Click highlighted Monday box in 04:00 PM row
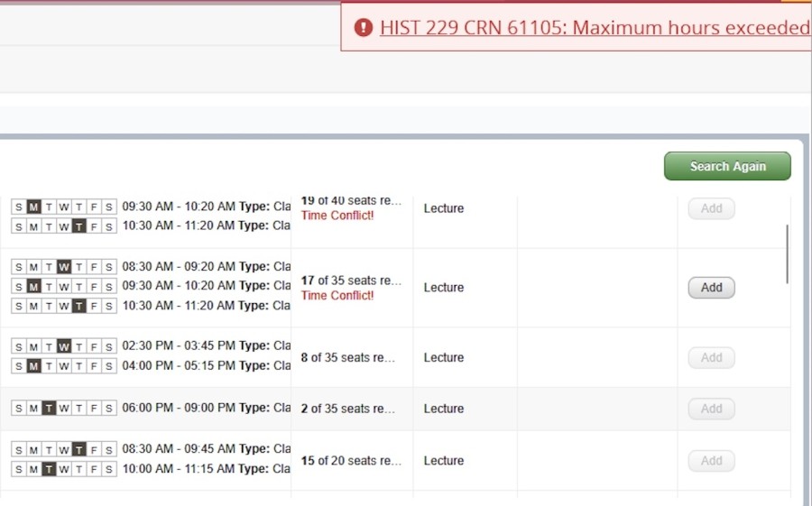The width and height of the screenshot is (812, 506). 33,366
